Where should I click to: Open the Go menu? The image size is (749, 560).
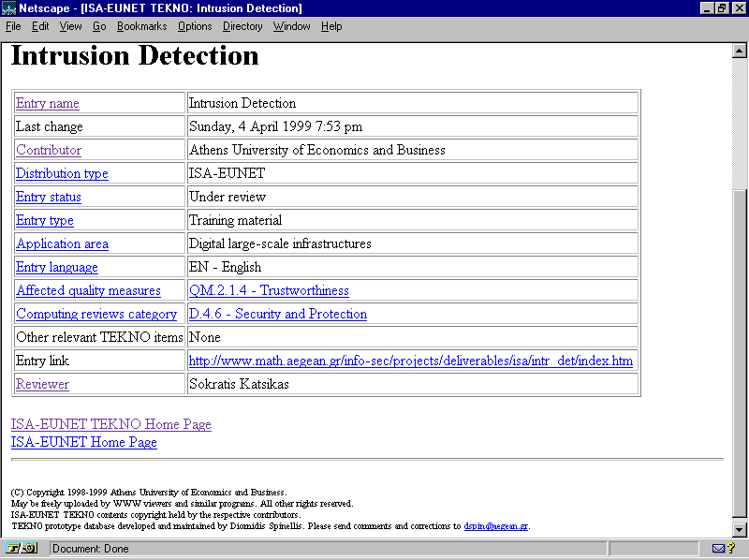(99, 26)
